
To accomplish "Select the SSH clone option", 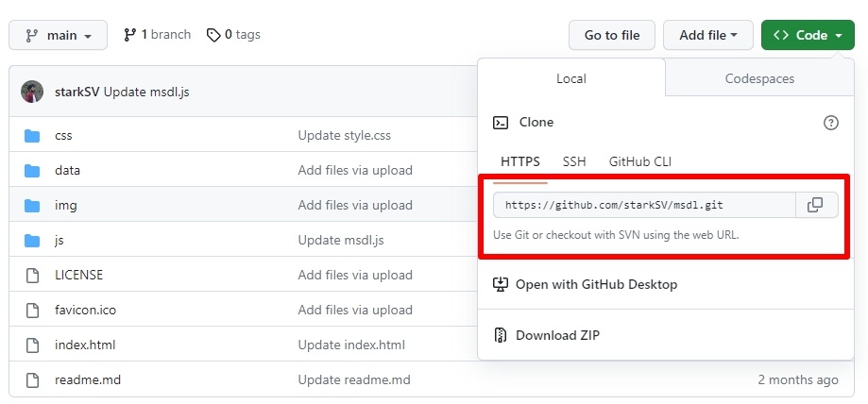I will click(574, 161).
